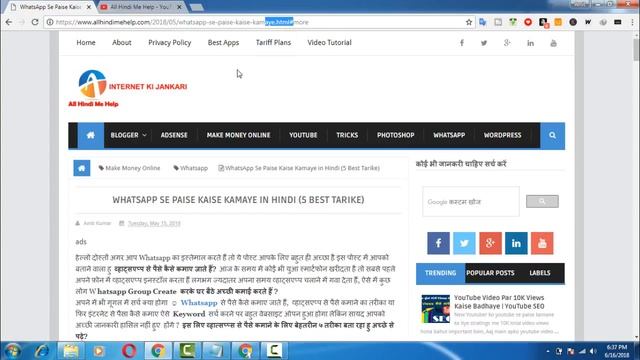The height and width of the screenshot is (360, 640).
Task: Open YouTube Video Par 10K Views post link
Action: (x=499, y=302)
